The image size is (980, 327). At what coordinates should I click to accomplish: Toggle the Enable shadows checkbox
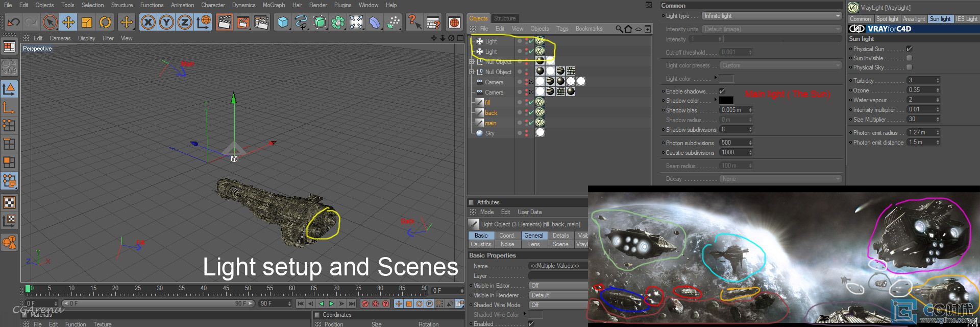[x=722, y=91]
